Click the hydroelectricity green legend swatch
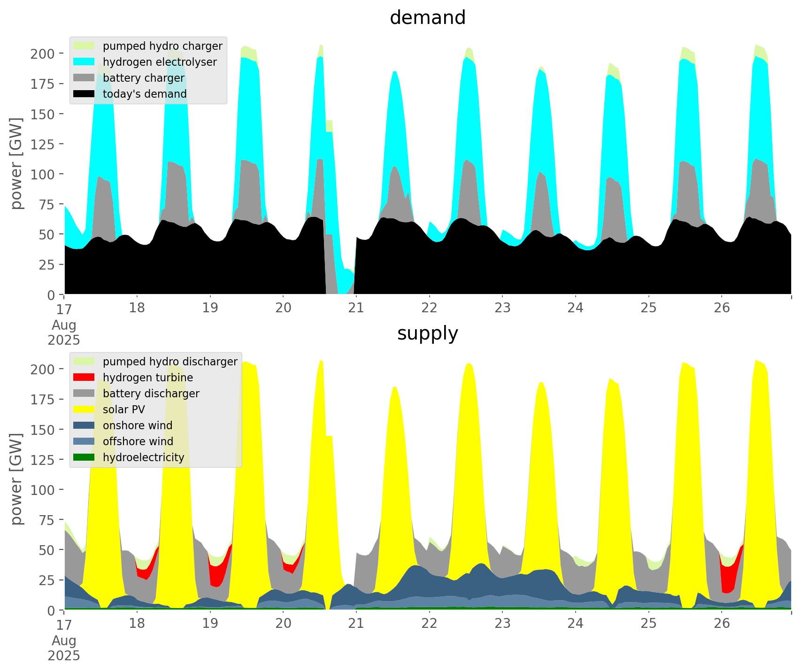The height and width of the screenshot is (672, 801). (x=85, y=457)
